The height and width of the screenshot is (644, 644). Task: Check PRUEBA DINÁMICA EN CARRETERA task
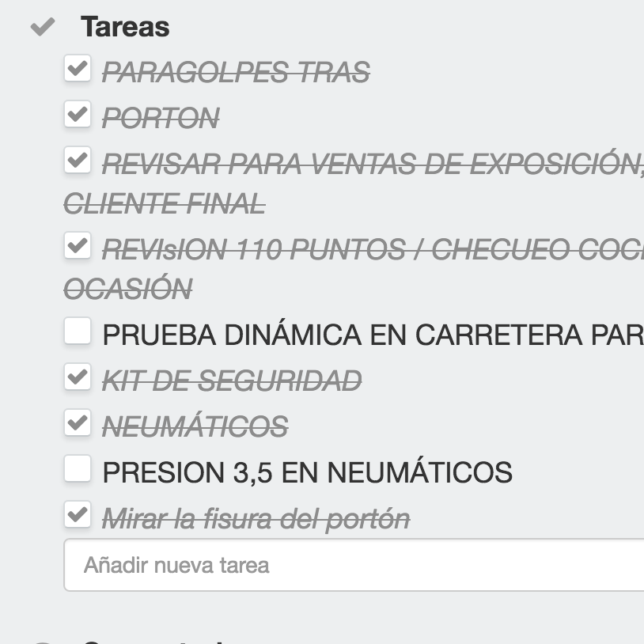77,331
